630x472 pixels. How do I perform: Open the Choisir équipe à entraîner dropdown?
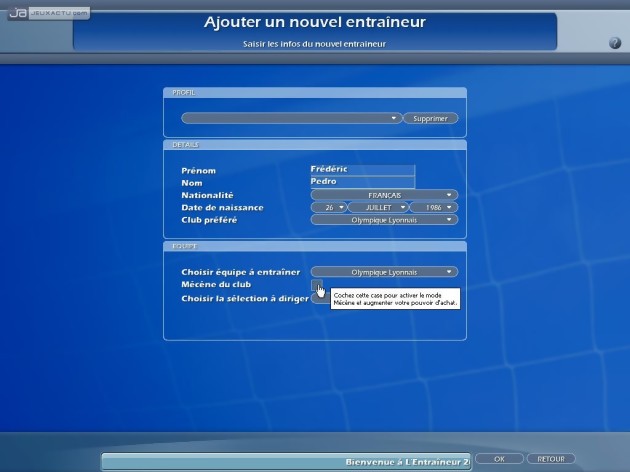tap(384, 272)
